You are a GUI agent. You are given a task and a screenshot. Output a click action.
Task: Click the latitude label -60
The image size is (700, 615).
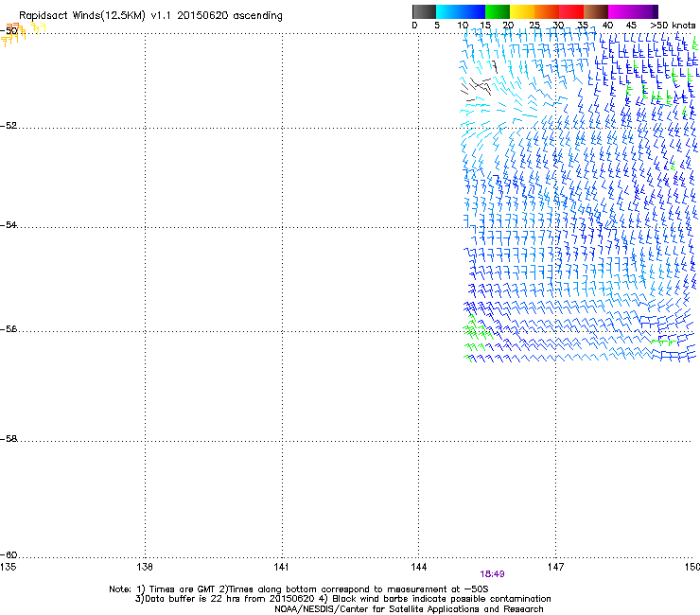[x=9, y=555]
